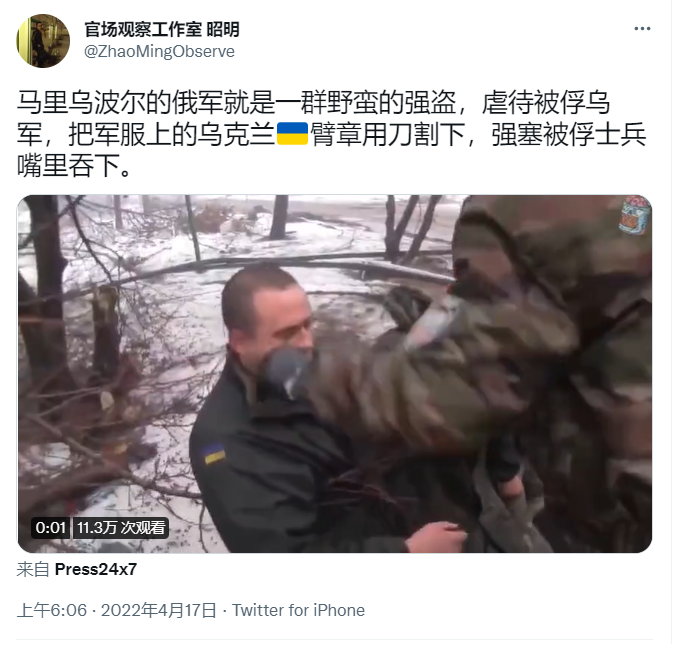
Task: Click the Ukraine flag emoji in the tweet
Action: 292,133
